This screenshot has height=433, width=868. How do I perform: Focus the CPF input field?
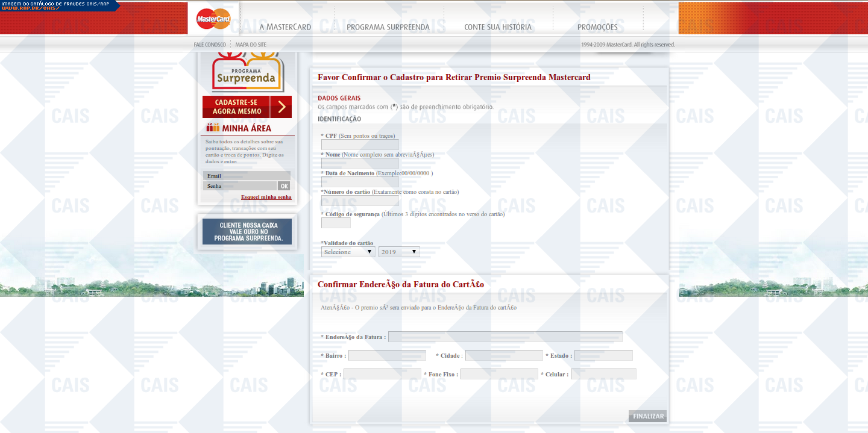click(x=360, y=145)
